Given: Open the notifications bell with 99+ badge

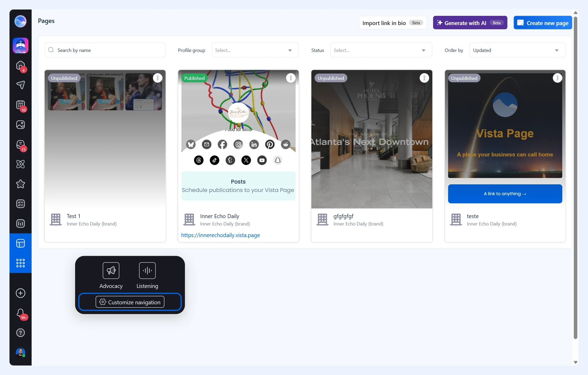Looking at the screenshot, I should tap(21, 313).
